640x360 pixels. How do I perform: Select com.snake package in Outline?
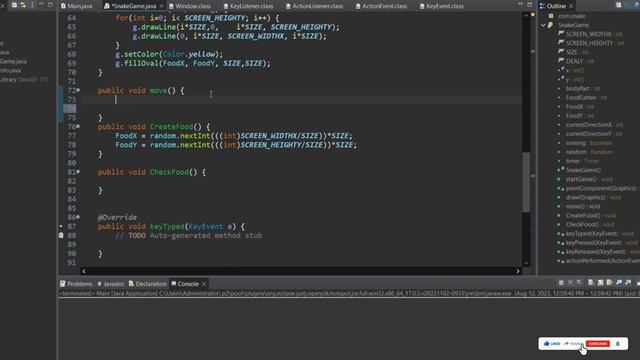pyautogui.click(x=571, y=16)
